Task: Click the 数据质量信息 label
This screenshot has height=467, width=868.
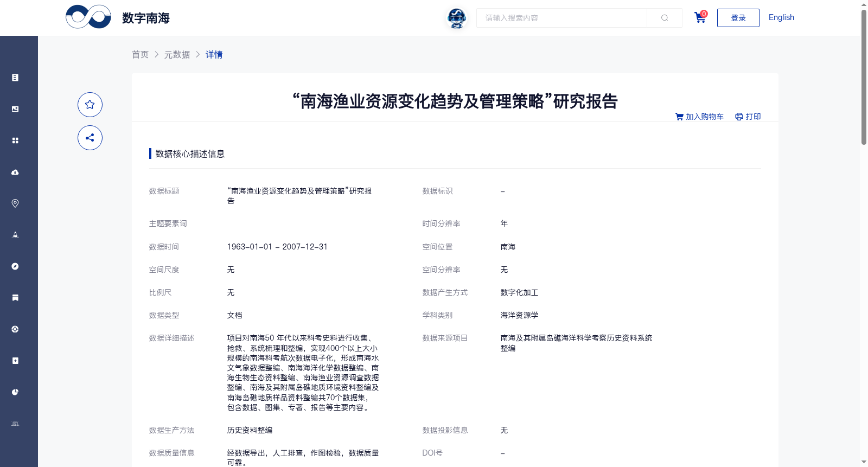Action: point(171,453)
